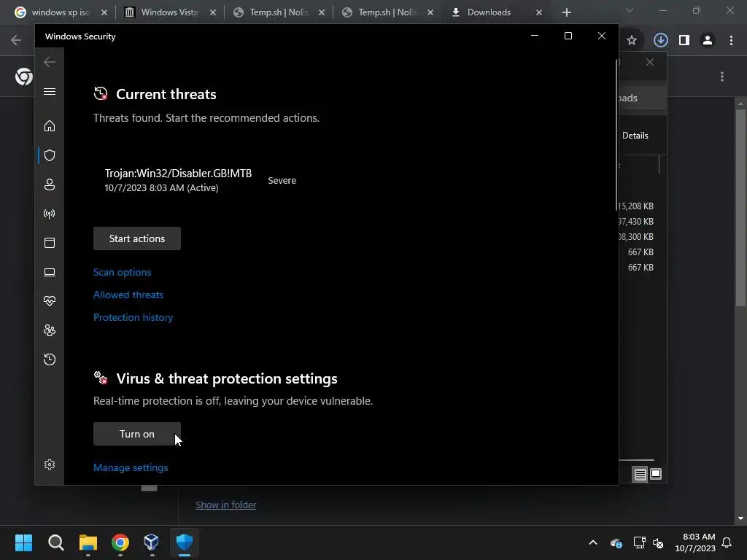Click Virus & threat protection settings heading

(227, 378)
